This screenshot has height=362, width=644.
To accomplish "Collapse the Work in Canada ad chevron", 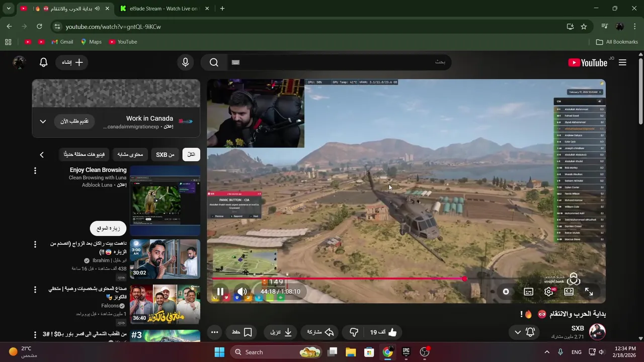I will click(x=43, y=121).
